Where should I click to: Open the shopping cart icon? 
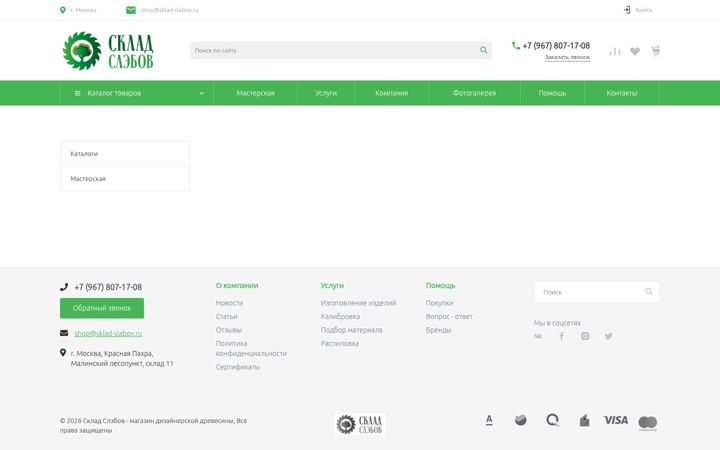point(655,51)
